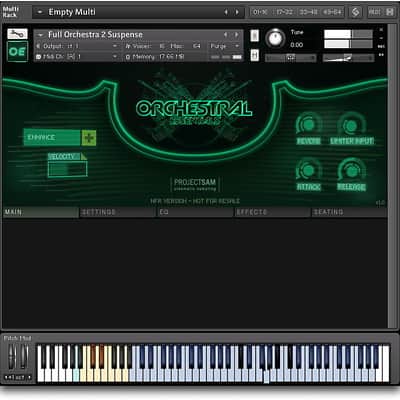Toggle the Enhance button
This screenshot has width=400, height=400.
click(52, 137)
